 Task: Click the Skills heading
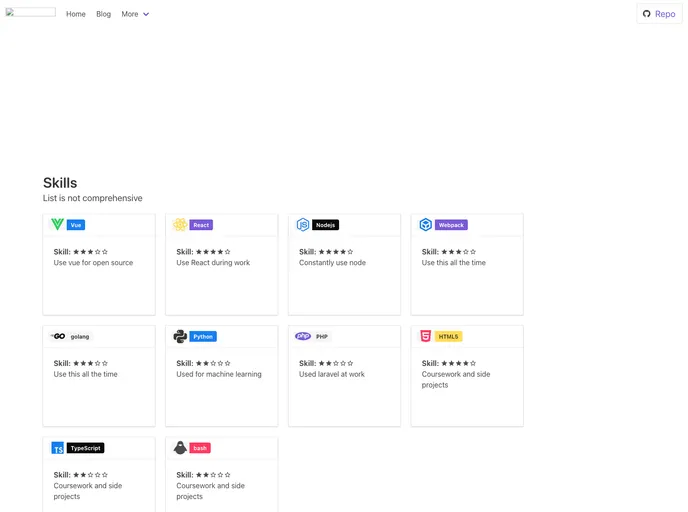pos(60,183)
